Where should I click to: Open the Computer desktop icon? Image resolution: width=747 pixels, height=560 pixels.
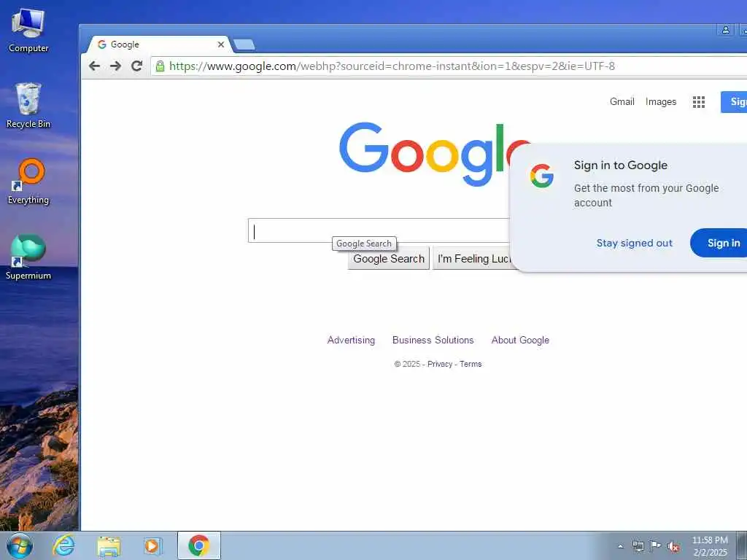tap(28, 30)
